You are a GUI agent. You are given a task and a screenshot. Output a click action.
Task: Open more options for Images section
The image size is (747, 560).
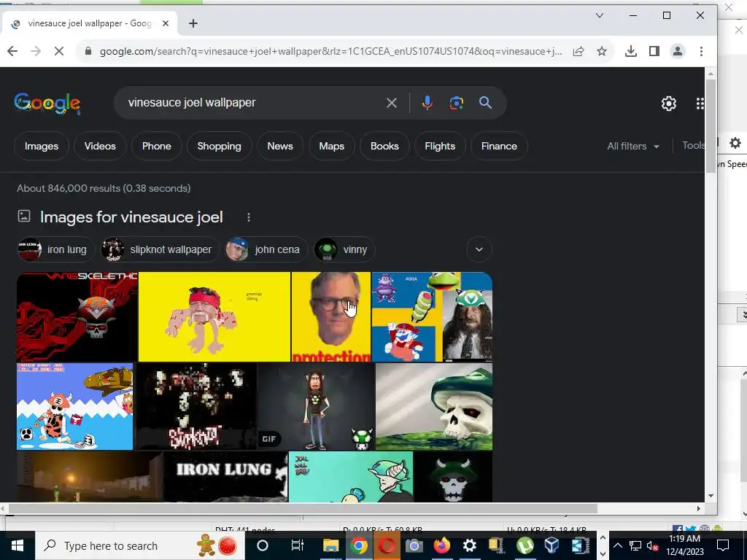[248, 217]
